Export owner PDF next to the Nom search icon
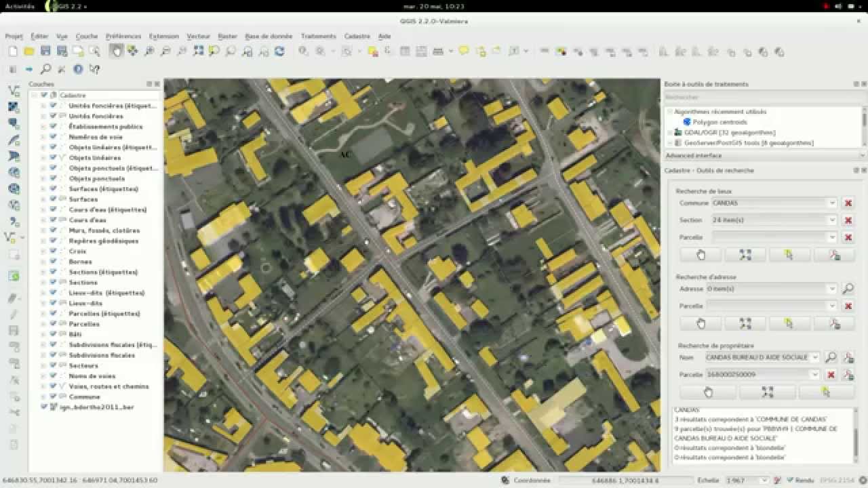This screenshot has height=488, width=868. pyautogui.click(x=848, y=357)
